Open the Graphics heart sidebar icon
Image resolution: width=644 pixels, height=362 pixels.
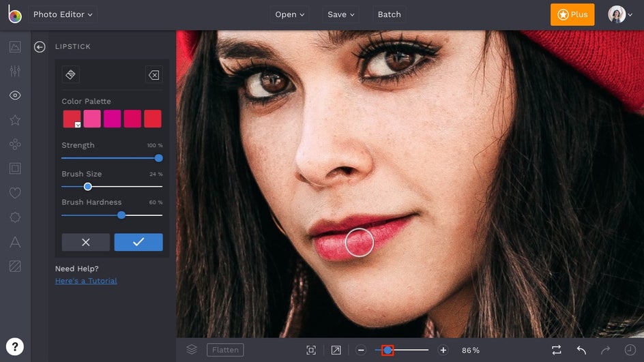tap(15, 193)
